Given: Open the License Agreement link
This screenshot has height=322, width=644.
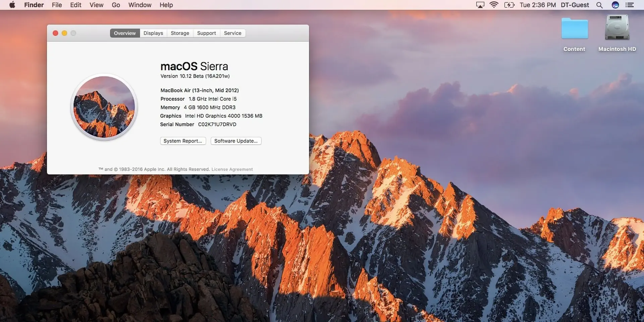Looking at the screenshot, I should tap(232, 169).
